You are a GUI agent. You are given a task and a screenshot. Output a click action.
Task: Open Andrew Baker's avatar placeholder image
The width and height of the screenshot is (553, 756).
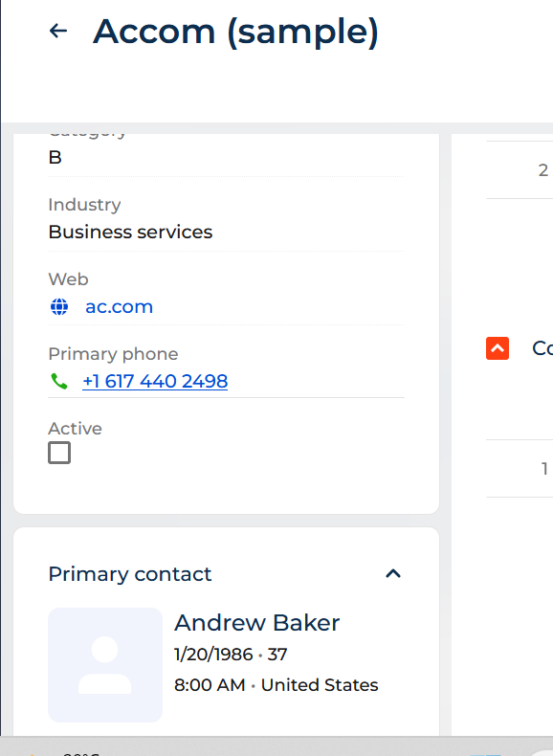105,665
